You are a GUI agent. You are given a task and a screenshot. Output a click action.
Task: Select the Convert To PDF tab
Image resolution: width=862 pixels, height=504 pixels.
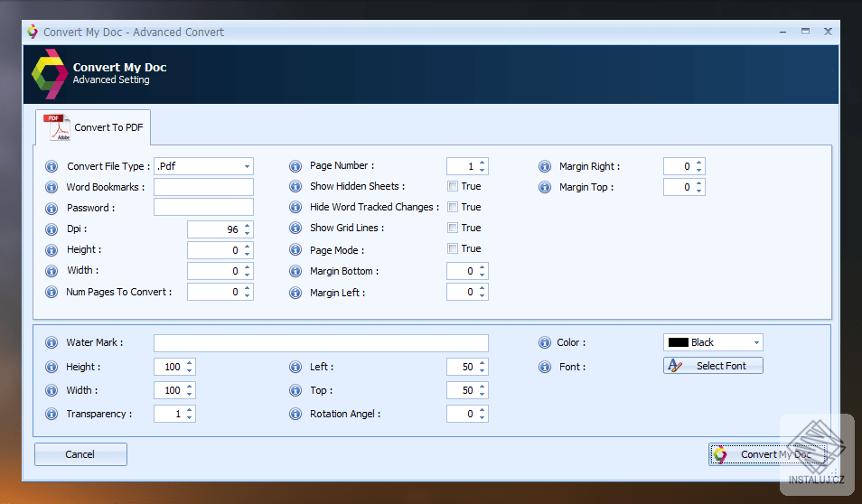pos(93,127)
